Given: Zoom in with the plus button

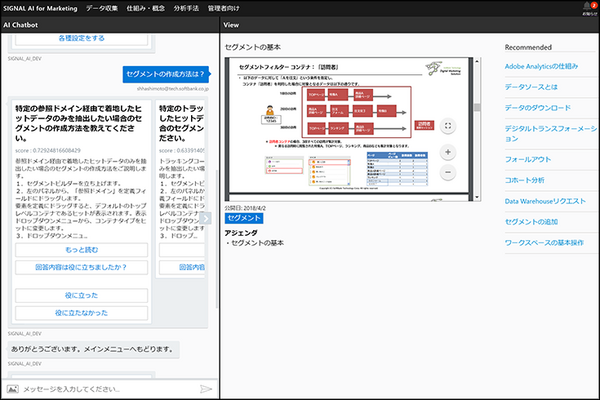Looking at the screenshot, I should (448, 153).
